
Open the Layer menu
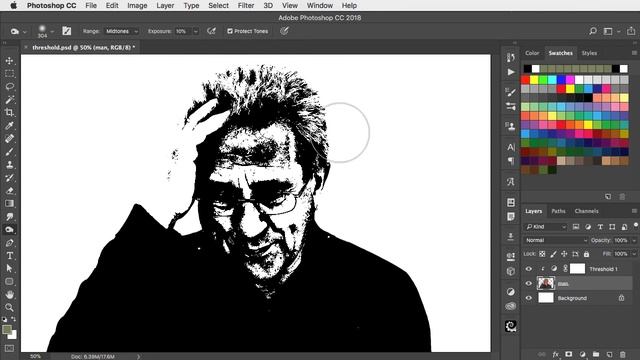click(x=165, y=6)
